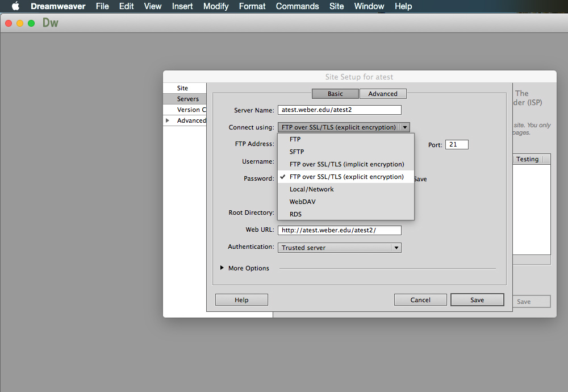Select FTP over SSL/TLS (implicit encryption)

[346, 164]
